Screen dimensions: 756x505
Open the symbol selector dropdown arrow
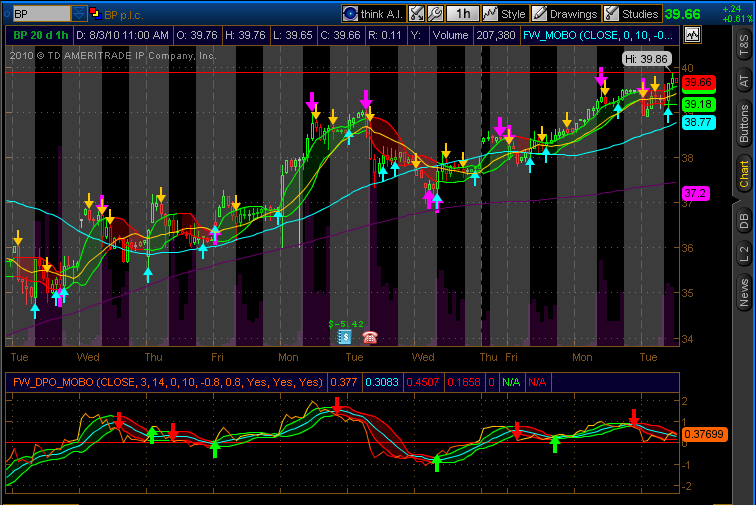[x=79, y=14]
